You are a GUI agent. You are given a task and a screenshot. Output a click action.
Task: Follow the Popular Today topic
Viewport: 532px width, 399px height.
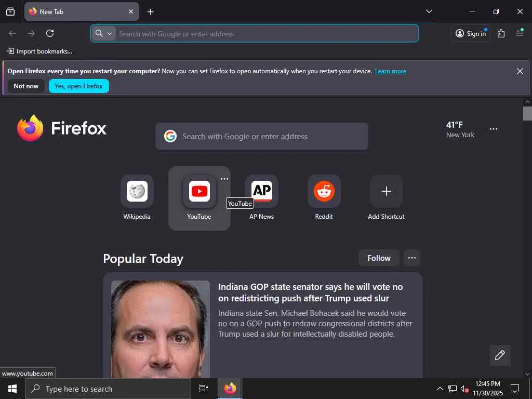pos(379,258)
